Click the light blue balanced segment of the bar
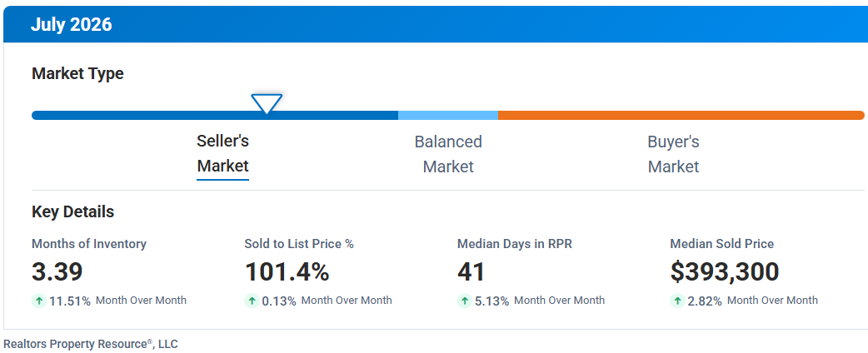The width and height of the screenshot is (868, 353). click(x=448, y=115)
